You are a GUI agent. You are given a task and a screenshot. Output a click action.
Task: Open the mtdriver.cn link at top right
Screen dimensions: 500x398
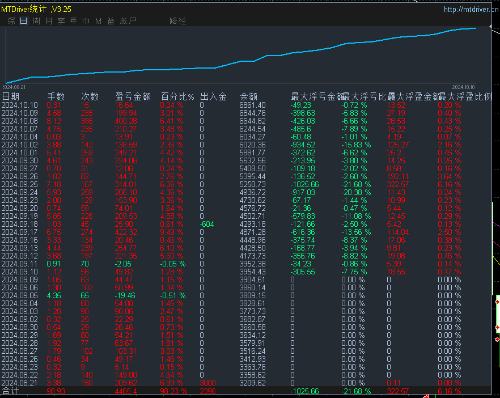click(471, 9)
